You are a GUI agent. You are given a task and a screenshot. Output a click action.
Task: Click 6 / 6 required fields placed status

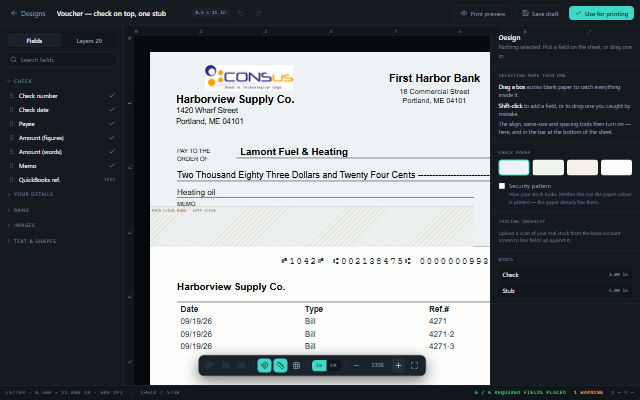click(520, 393)
